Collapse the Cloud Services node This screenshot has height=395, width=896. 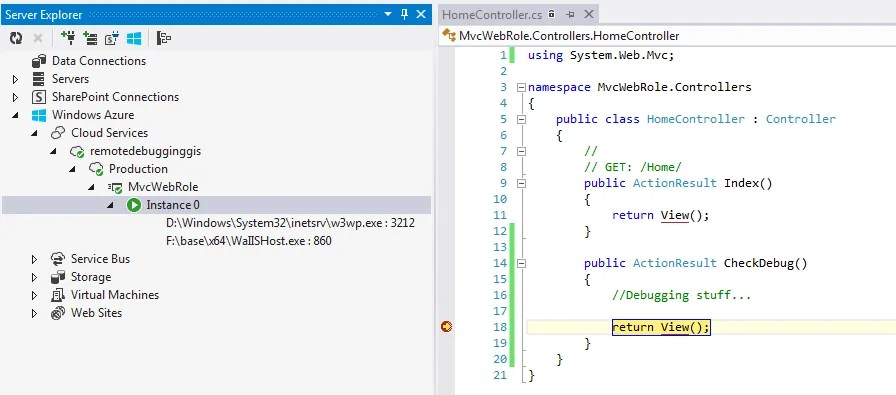(34, 133)
